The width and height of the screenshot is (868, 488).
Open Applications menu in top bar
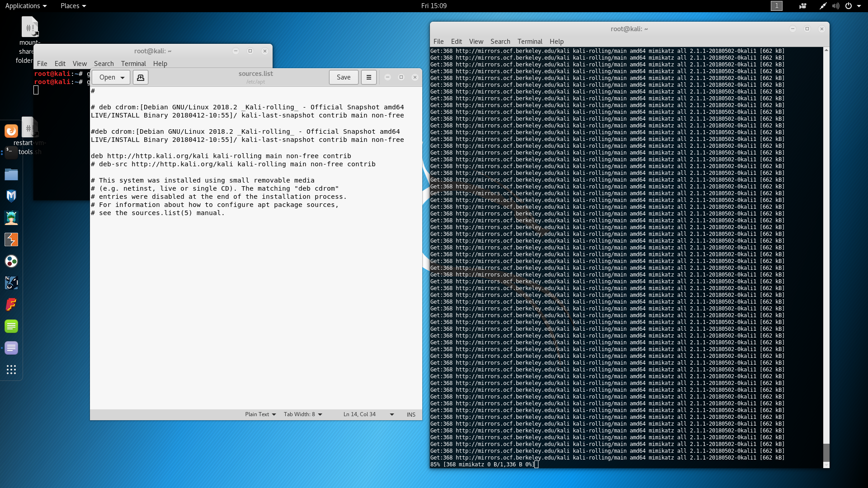point(26,6)
